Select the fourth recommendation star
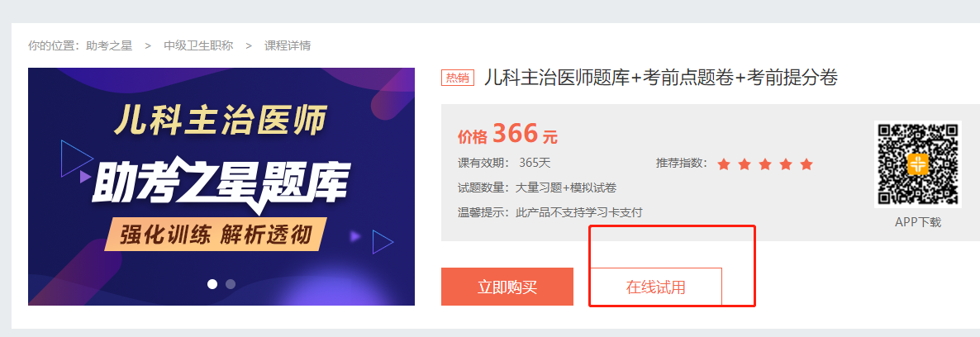 (x=786, y=164)
